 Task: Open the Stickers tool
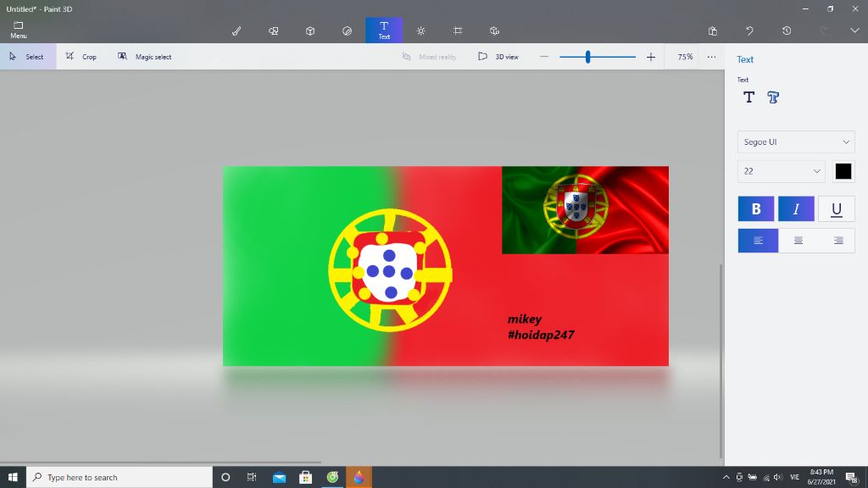click(x=347, y=31)
